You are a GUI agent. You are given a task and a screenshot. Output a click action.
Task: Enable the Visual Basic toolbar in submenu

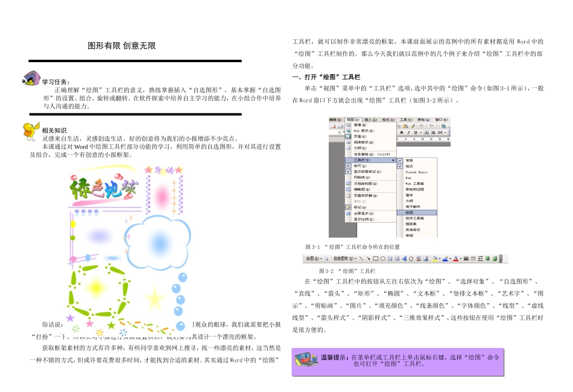(x=417, y=172)
